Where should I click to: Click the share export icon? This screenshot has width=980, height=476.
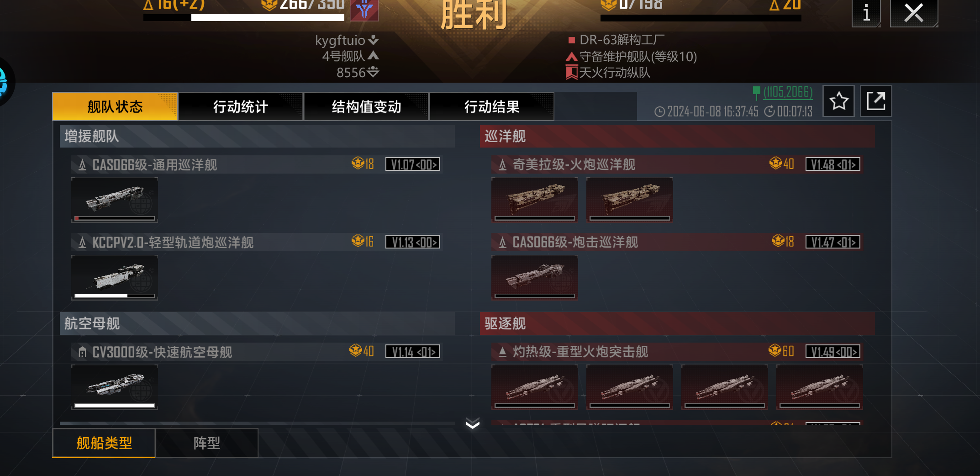click(876, 101)
